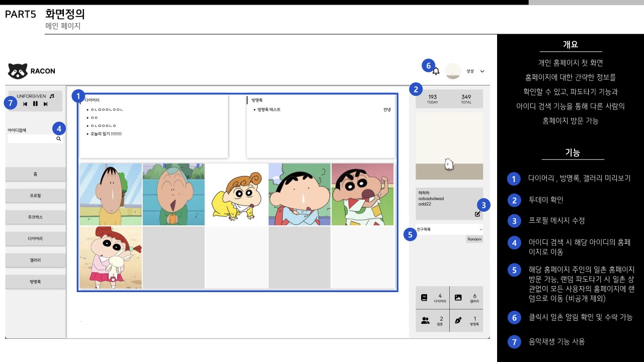
Task: Open the 방명록 sidebar menu
Action: pyautogui.click(x=35, y=282)
